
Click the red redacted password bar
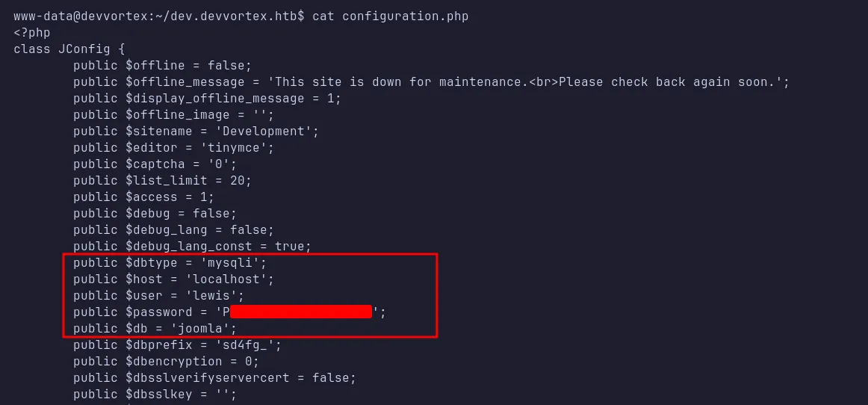click(300, 312)
